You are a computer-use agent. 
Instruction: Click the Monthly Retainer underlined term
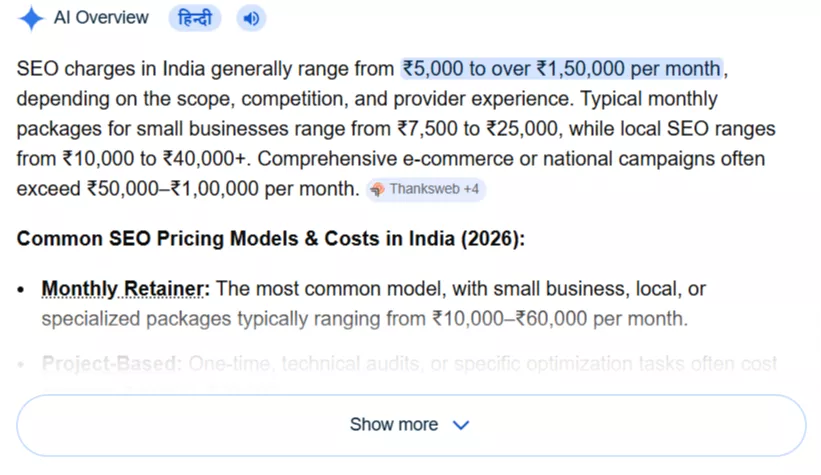pyautogui.click(x=125, y=289)
